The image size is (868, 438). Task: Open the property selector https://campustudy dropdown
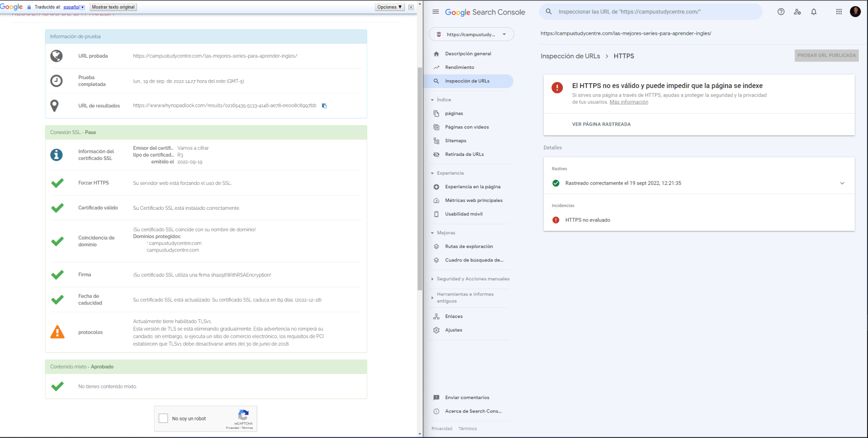[471, 34]
